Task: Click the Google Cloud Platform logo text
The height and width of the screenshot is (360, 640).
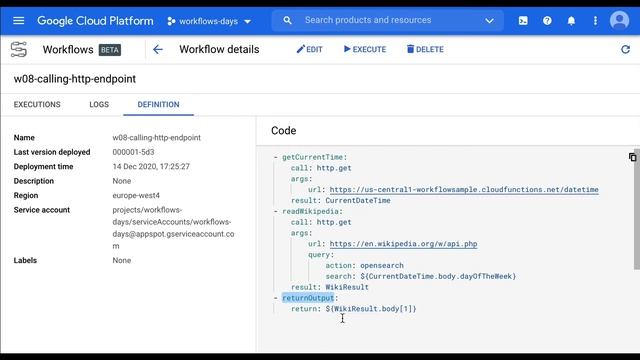Action: [x=95, y=21]
